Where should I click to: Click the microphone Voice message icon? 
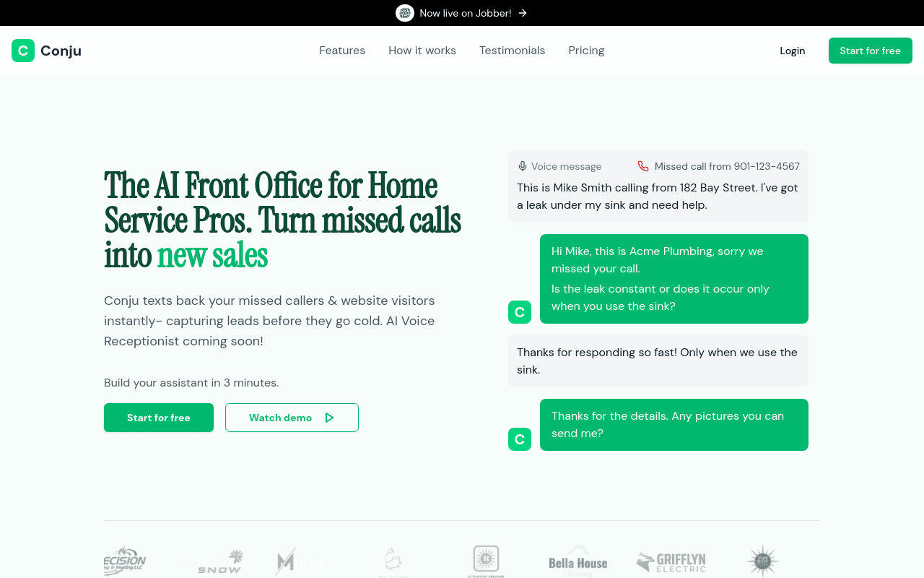coord(523,166)
